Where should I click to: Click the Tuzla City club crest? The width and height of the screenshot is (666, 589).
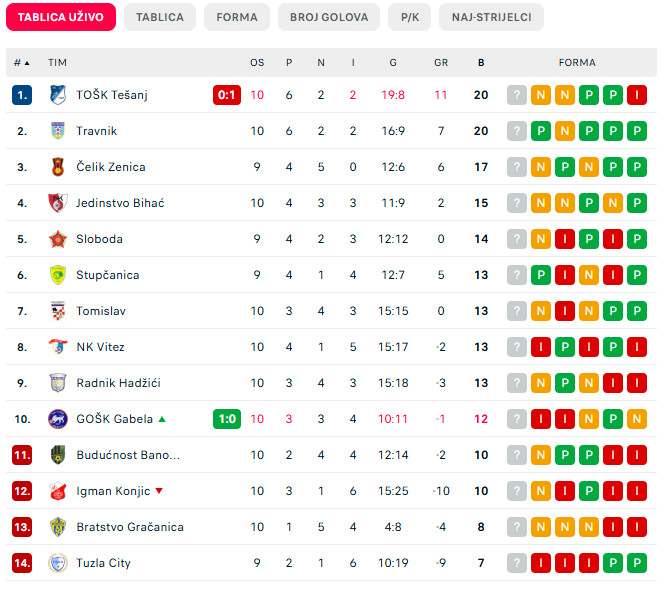tap(58, 563)
